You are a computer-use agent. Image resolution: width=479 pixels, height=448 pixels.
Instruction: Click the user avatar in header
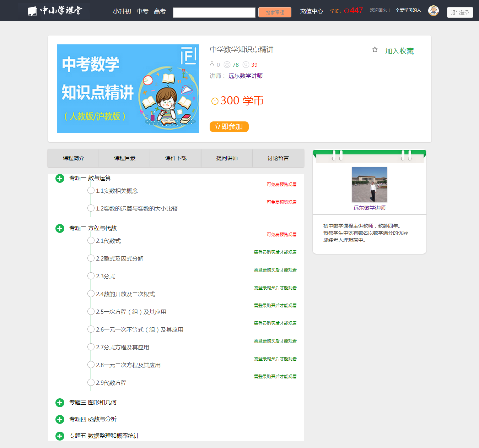pos(434,11)
